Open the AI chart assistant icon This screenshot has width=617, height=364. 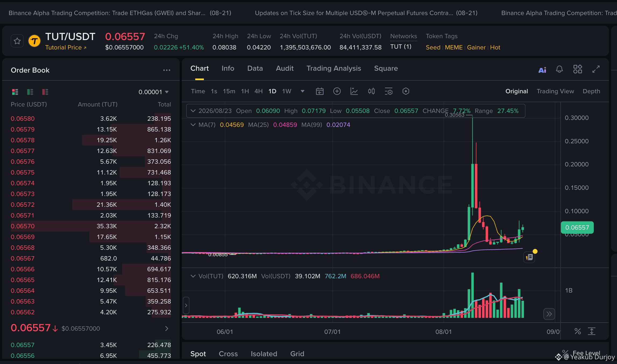click(x=542, y=70)
